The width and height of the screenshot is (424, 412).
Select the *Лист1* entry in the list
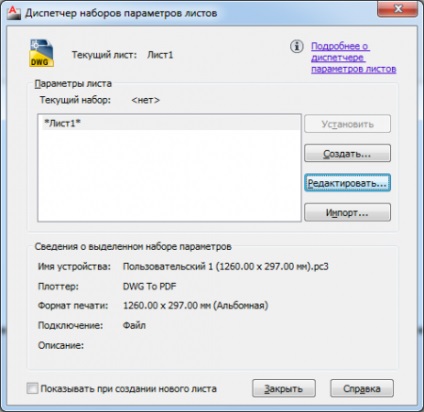169,123
